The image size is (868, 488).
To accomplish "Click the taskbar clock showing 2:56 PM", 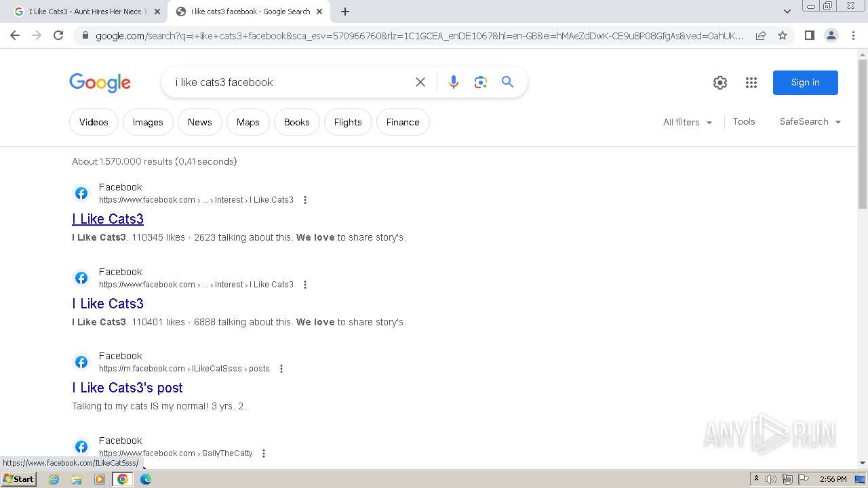I will (833, 479).
